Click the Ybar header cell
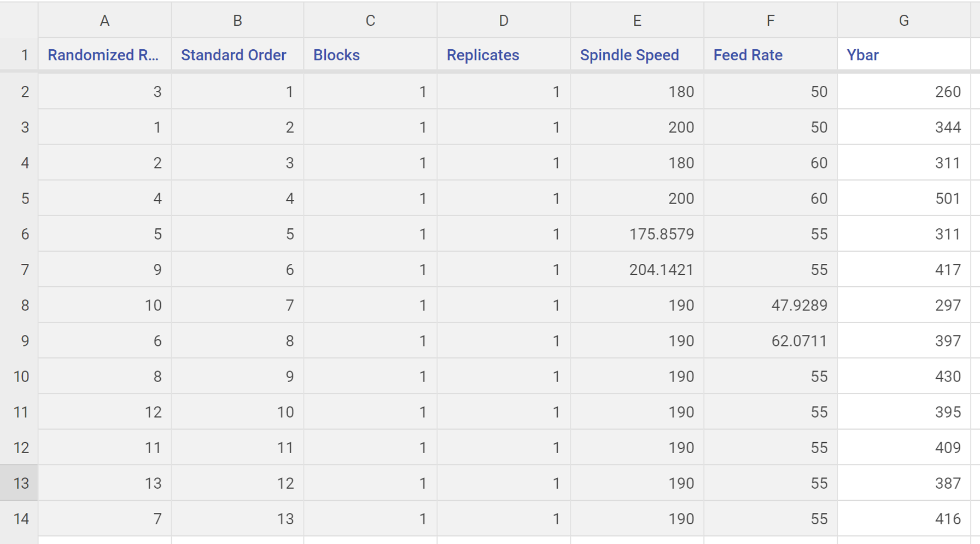 point(903,55)
